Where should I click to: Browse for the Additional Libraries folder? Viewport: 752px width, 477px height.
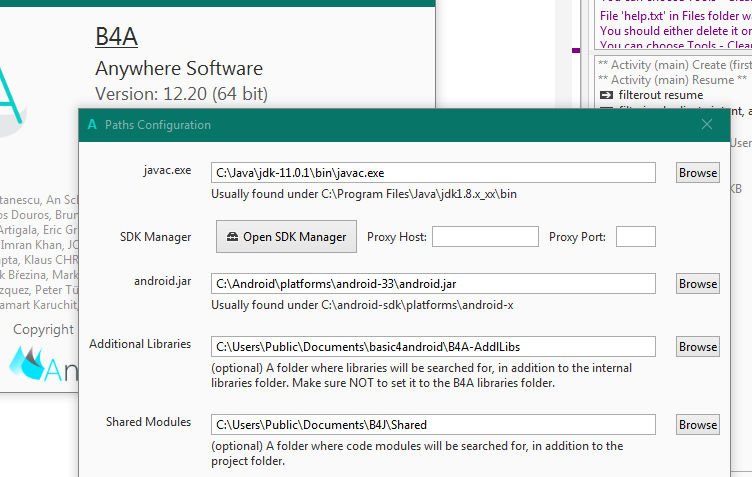click(x=698, y=347)
